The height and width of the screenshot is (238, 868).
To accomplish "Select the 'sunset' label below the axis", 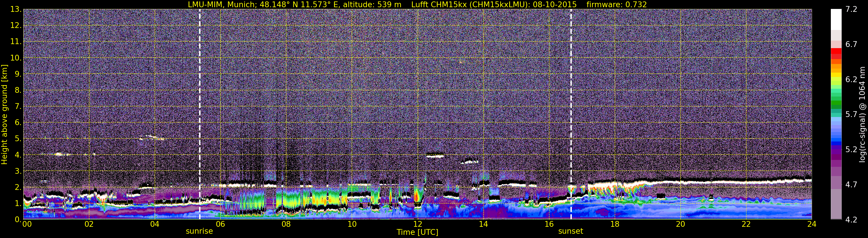I will tap(571, 231).
